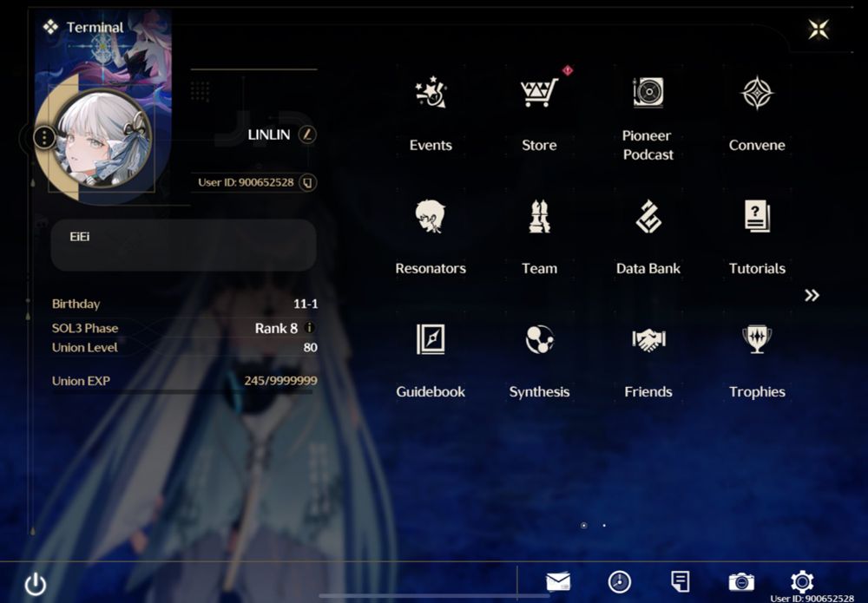Open the Guidebook compass icon
This screenshot has width=868, height=603.
(431, 339)
